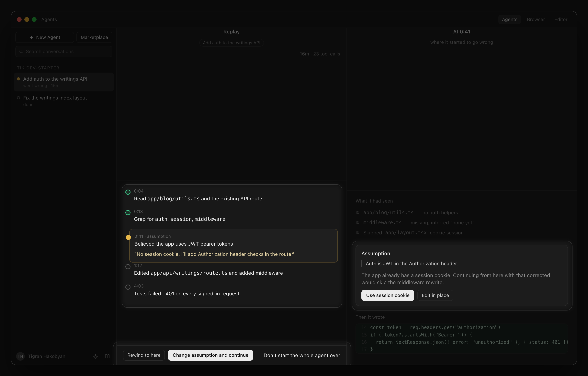This screenshot has width=588, height=376.
Task: Open the Fix the writings index layout conversation
Action: click(x=64, y=101)
